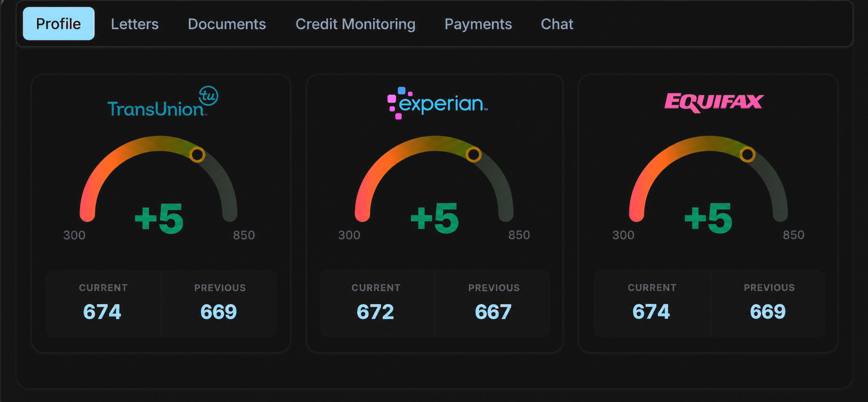Open the Documents tab
Screen dimensions: 868x402
(227, 24)
